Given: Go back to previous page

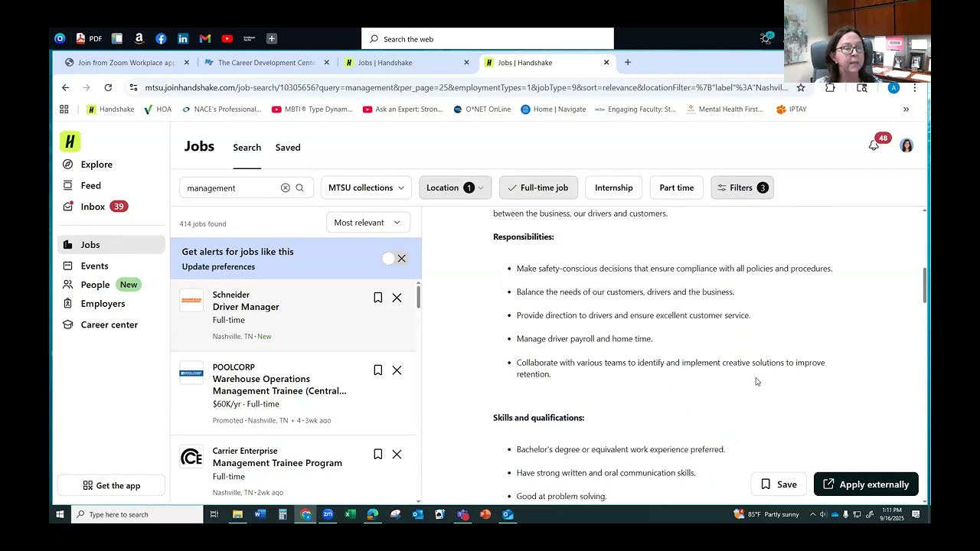Looking at the screenshot, I should pos(66,88).
